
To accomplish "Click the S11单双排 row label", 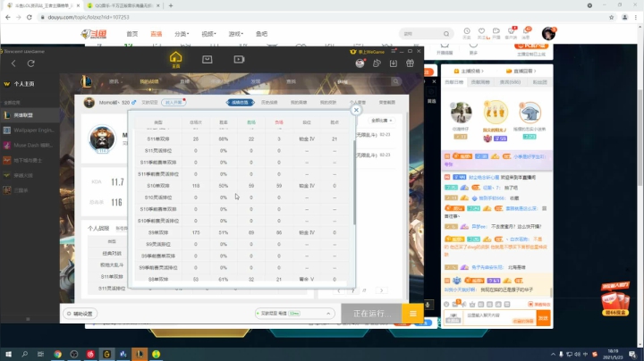I will click(158, 139).
